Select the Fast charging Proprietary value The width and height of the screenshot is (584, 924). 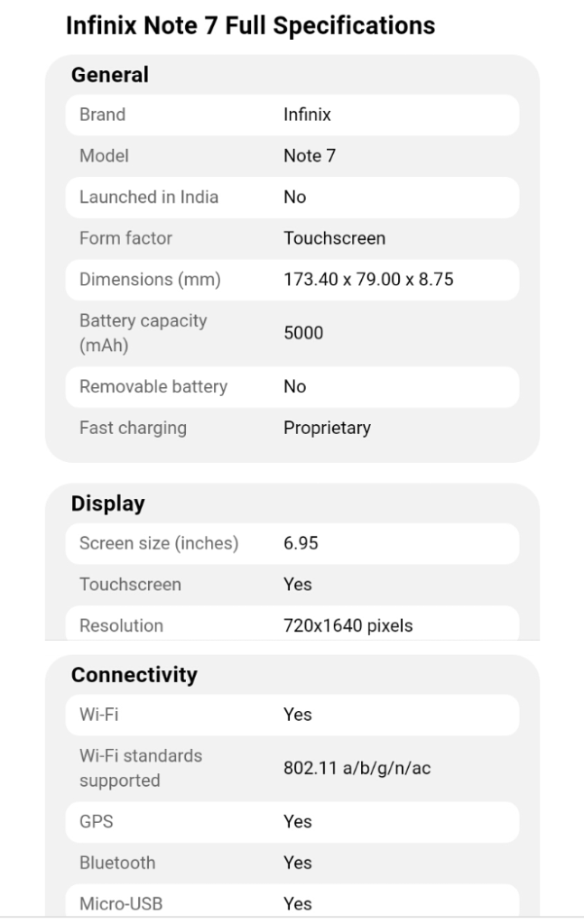(x=327, y=428)
